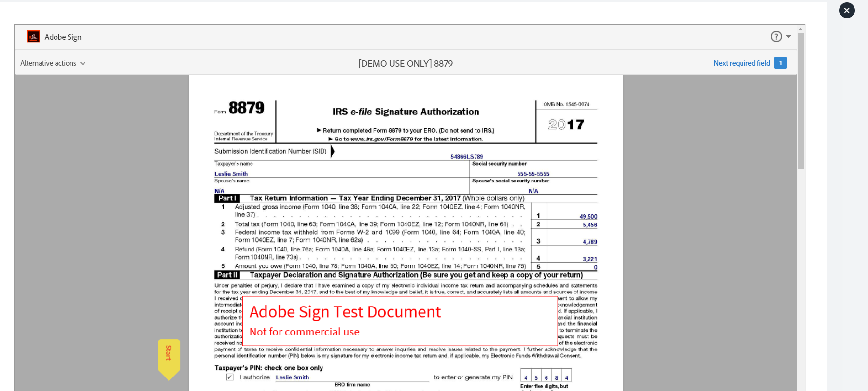Click total tax value 5,456

[x=590, y=225]
